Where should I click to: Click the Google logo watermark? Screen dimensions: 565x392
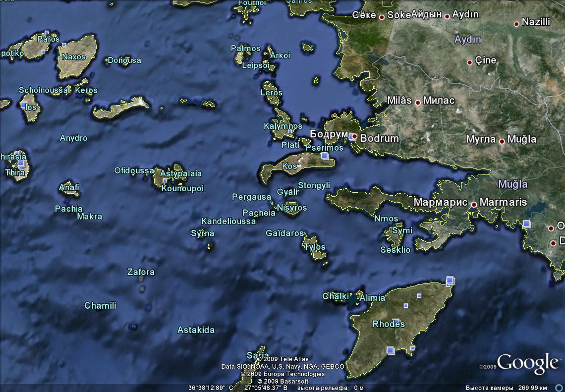tap(527, 364)
